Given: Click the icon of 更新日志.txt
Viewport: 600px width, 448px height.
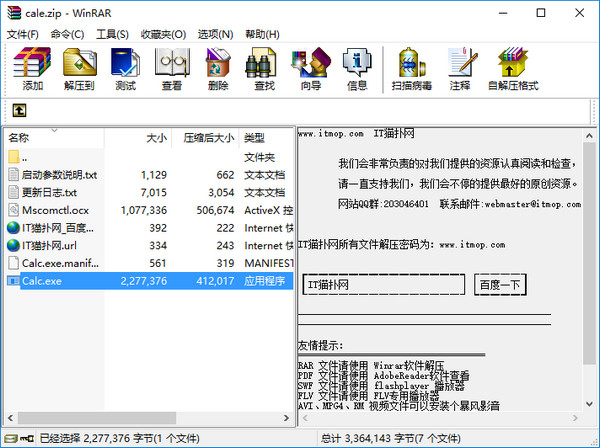Looking at the screenshot, I should [13, 192].
